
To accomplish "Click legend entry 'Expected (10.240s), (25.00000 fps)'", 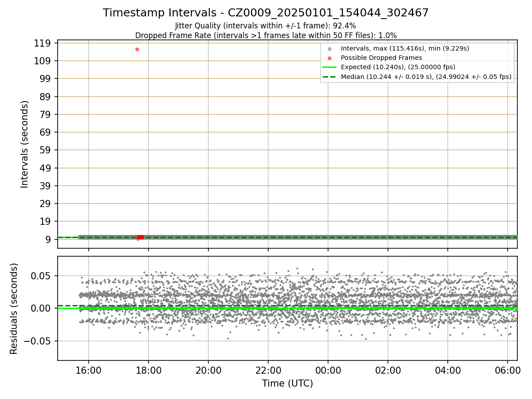I will (398, 67).
